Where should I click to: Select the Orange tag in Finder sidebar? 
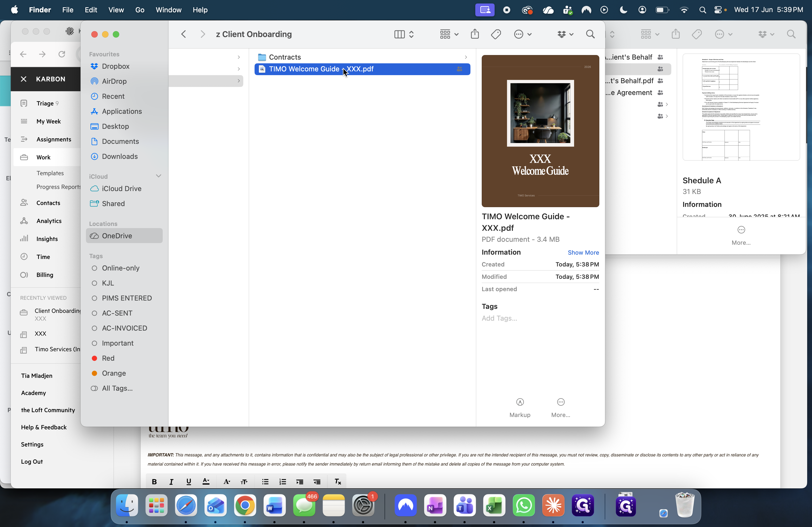tap(114, 373)
